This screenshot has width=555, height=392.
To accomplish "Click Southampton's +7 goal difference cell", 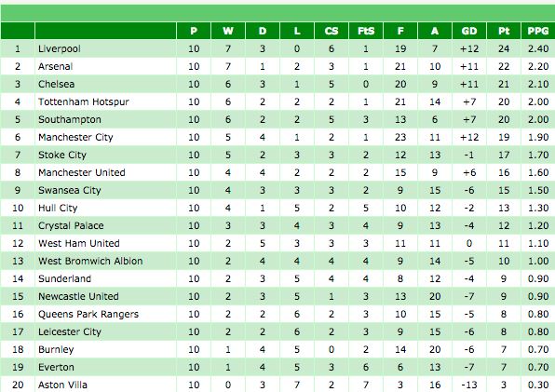I will (x=469, y=119).
